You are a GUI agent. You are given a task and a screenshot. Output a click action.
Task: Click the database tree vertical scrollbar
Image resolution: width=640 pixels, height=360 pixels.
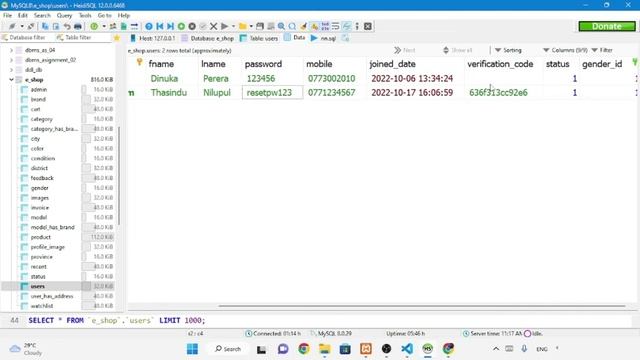tap(119, 176)
